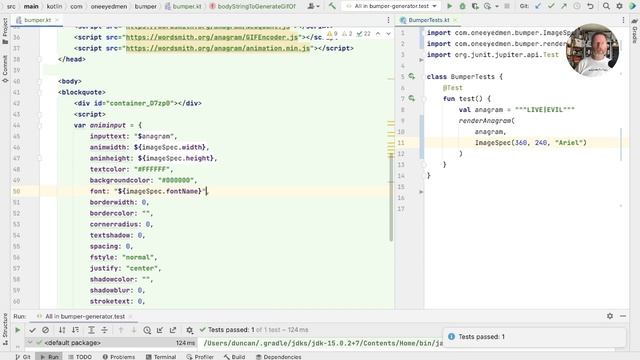The image size is (640, 360).
Task: Expand all test results in Run panel
Action: coord(91,330)
